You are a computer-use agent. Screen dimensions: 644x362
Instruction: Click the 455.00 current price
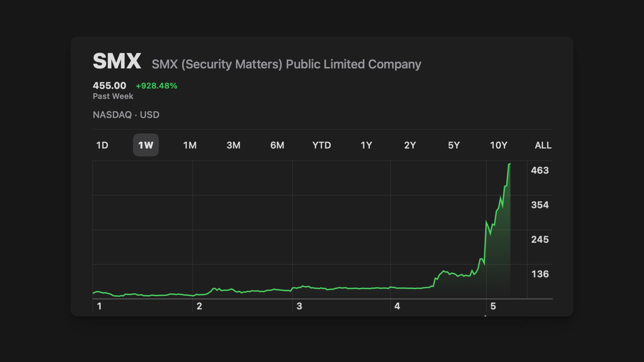(109, 85)
